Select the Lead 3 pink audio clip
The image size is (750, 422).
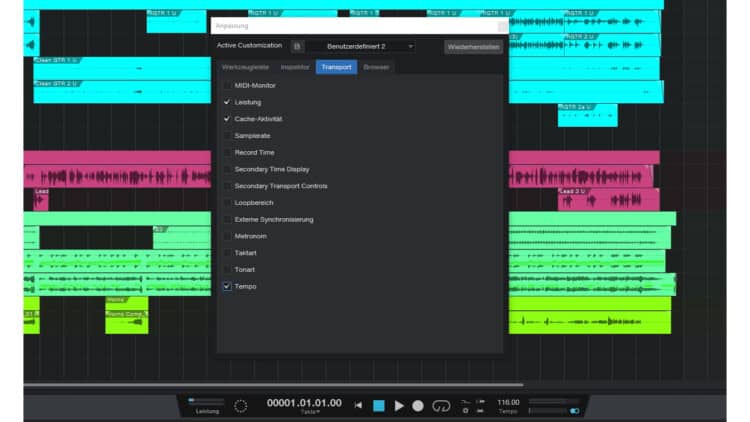pyautogui.click(x=608, y=200)
